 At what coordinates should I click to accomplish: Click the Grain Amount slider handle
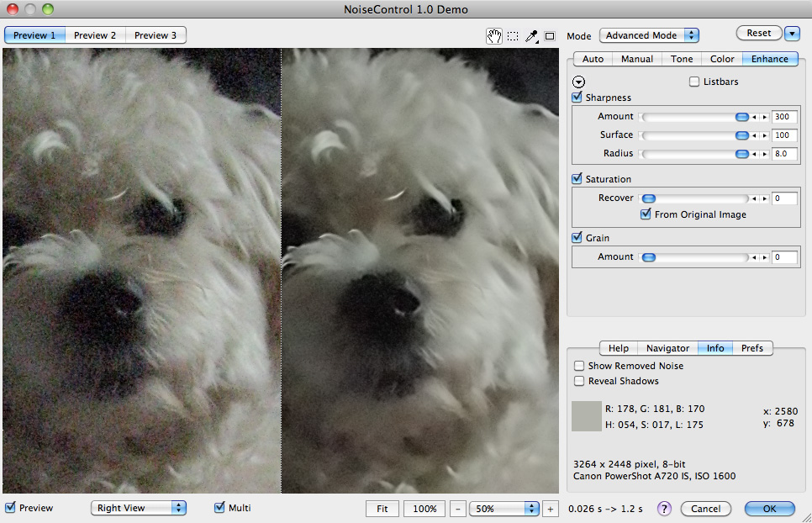(x=648, y=257)
